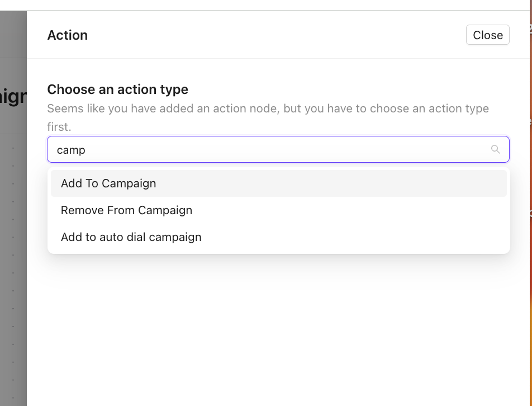Open the action type suggestions dropdown

click(x=279, y=149)
